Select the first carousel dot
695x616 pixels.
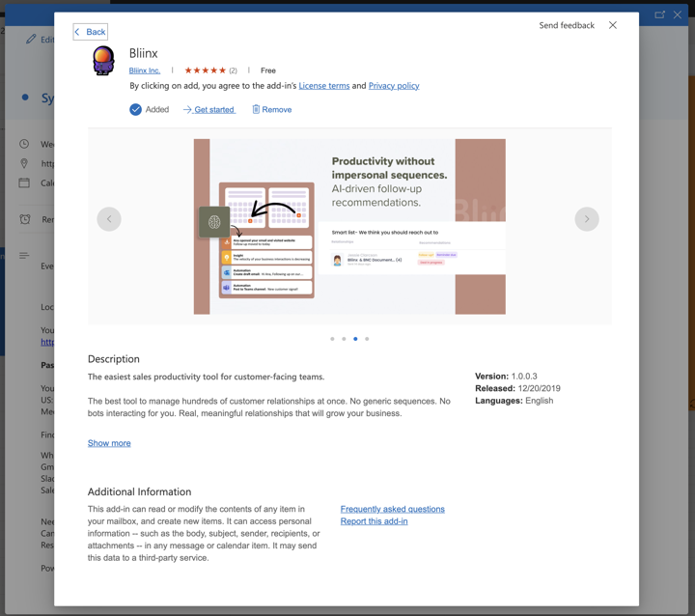332,339
